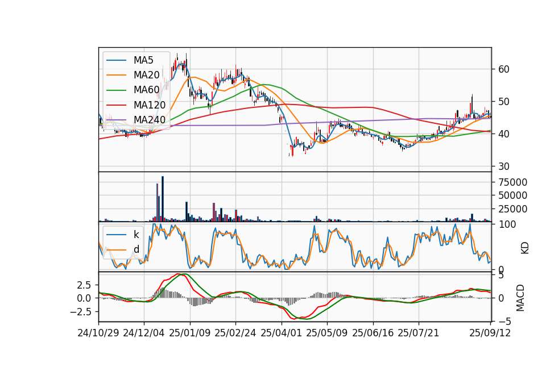
Task: Click the MACD right axis value −5
Action: [504, 322]
